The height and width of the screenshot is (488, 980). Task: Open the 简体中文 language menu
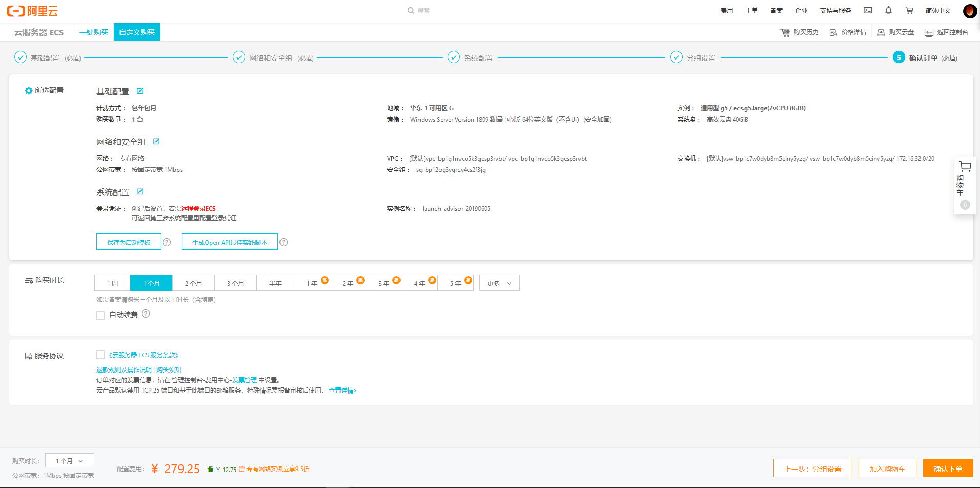pos(938,10)
